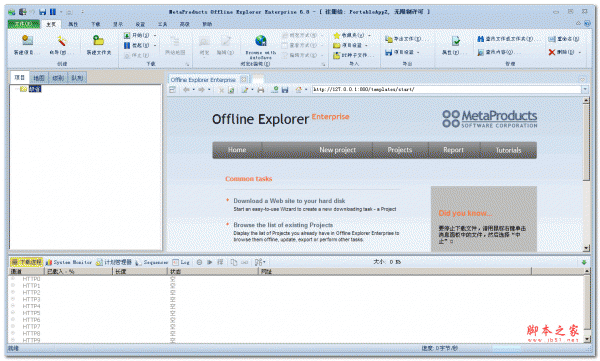Click the blue Pause download icon
The image size is (600, 361).
coord(127,45)
